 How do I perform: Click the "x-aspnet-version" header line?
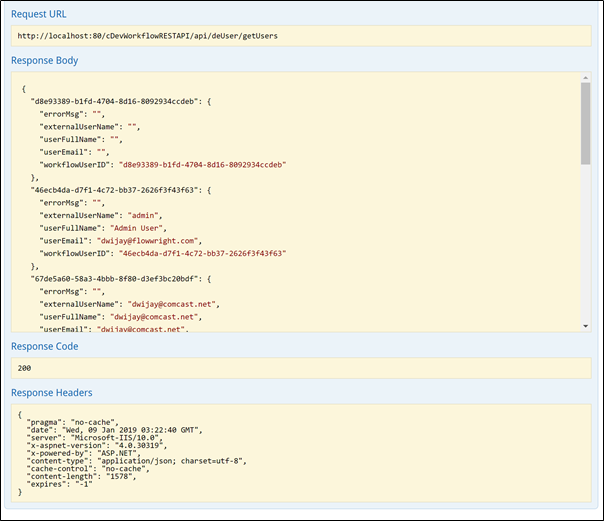point(97,446)
